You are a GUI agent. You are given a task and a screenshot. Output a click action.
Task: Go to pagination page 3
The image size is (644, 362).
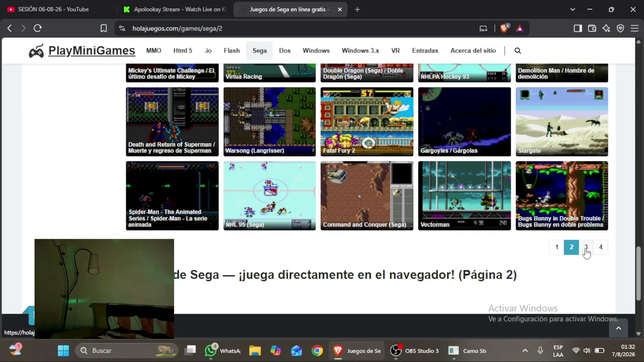[586, 247]
